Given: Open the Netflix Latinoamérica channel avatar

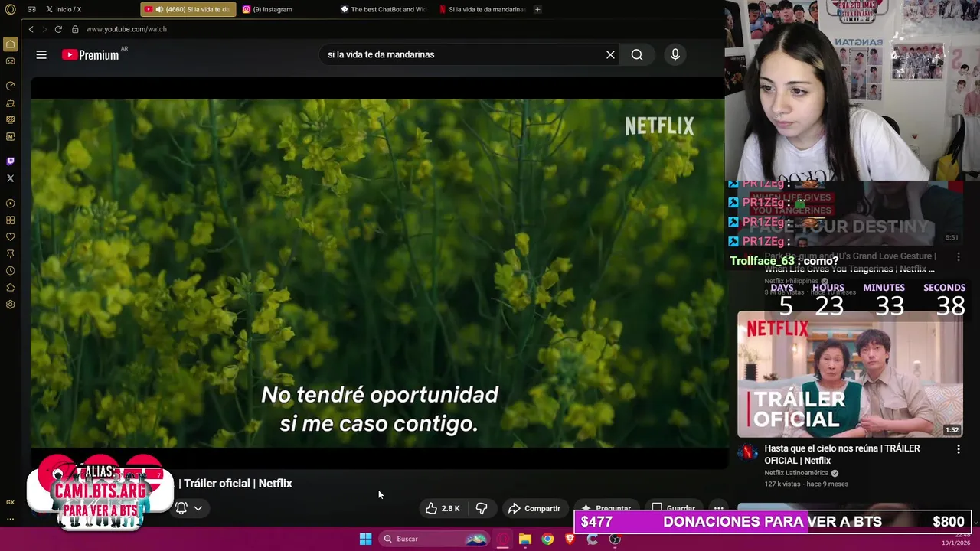Looking at the screenshot, I should [x=747, y=453].
